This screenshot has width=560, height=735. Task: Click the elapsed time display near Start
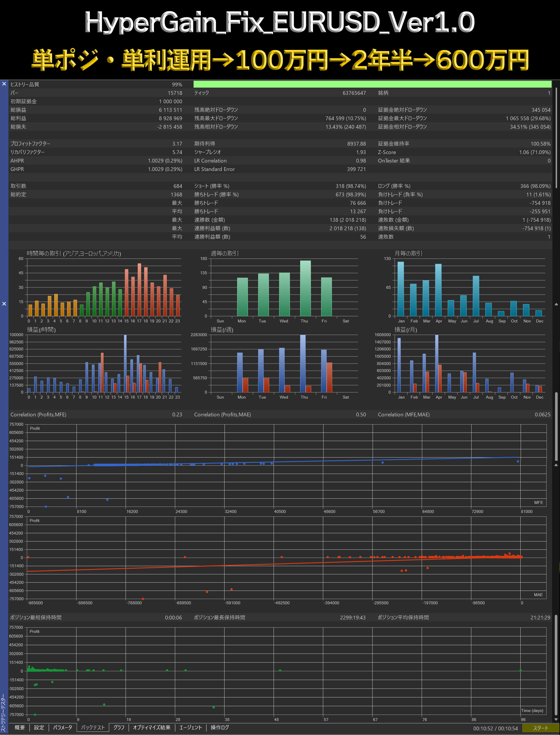tap(495, 728)
